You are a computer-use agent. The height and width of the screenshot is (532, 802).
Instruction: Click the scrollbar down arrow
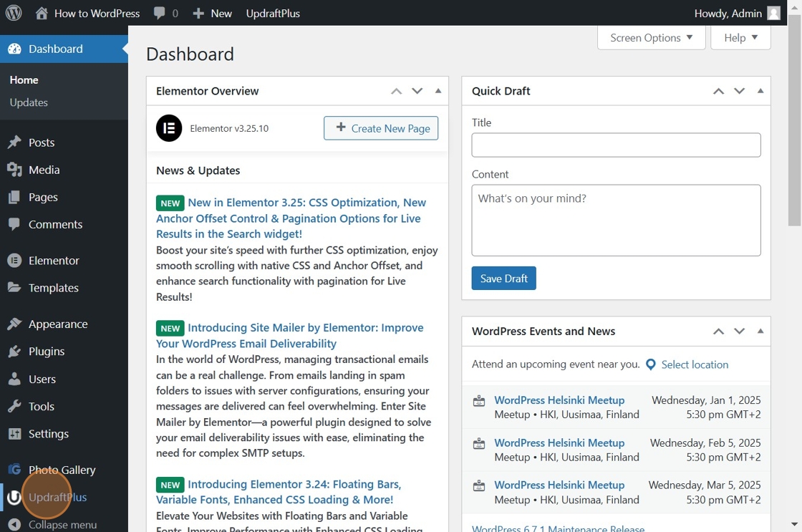(x=794, y=524)
